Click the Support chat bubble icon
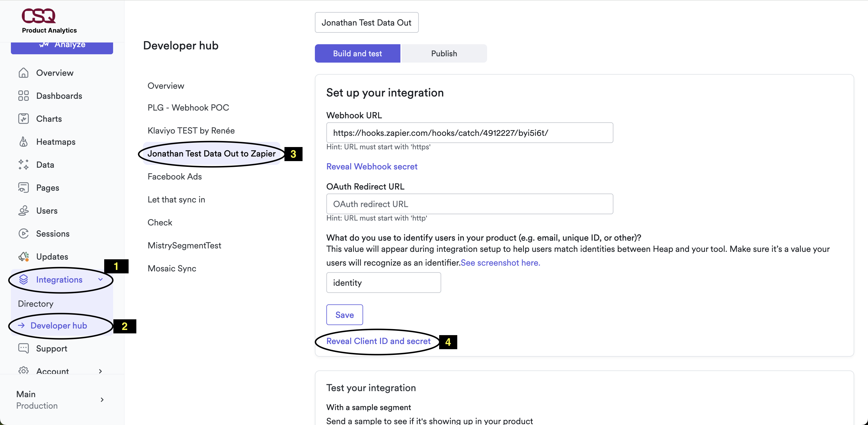Viewport: 868px width, 425px height. click(23, 348)
